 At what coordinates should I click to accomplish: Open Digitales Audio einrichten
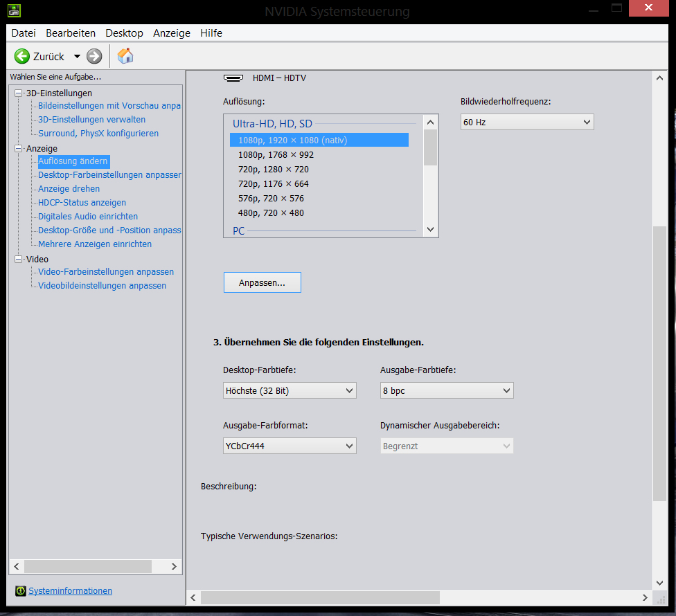tap(88, 216)
